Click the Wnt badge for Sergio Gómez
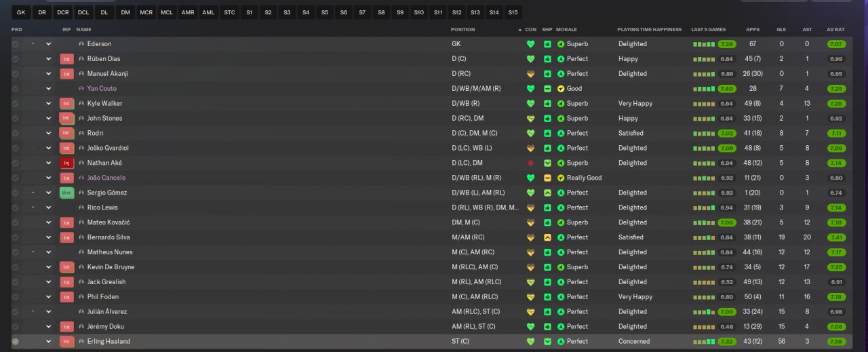 (x=66, y=193)
